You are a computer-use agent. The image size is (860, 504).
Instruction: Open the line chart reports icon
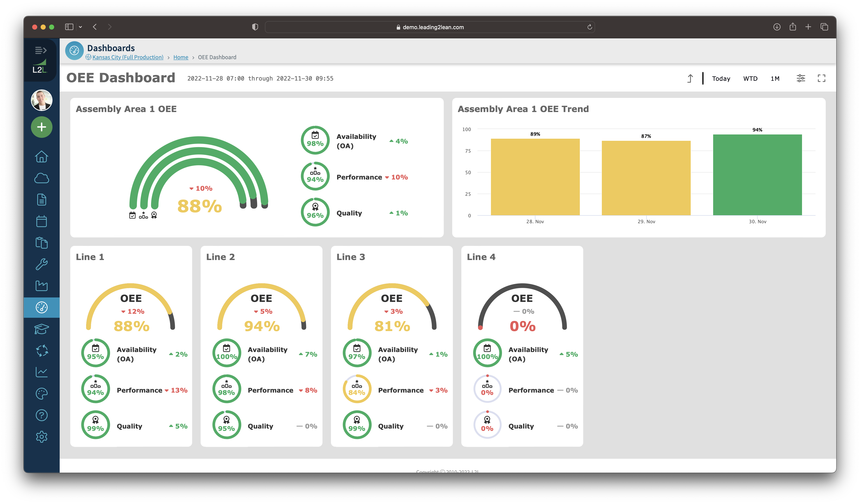[42, 372]
